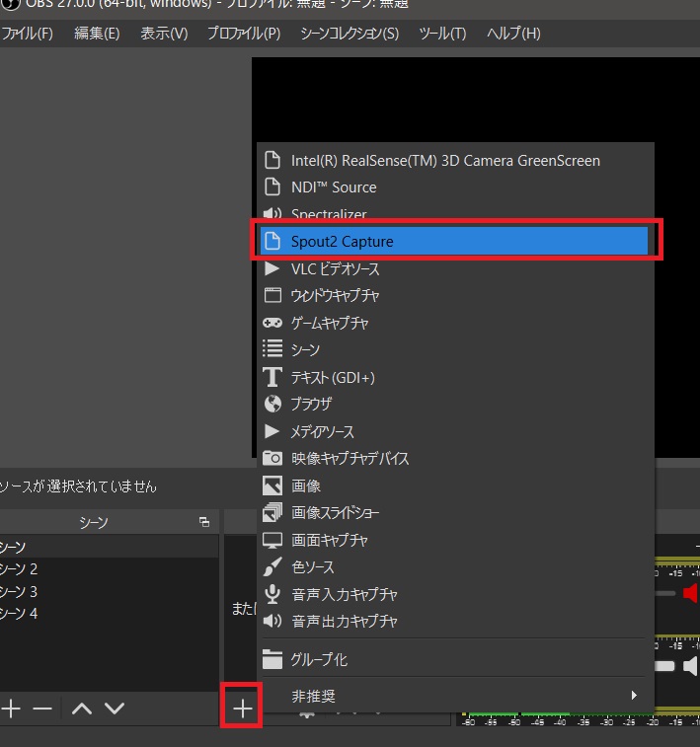Add ブラウザ source
Viewport: 700px width, 747px height.
[454, 404]
